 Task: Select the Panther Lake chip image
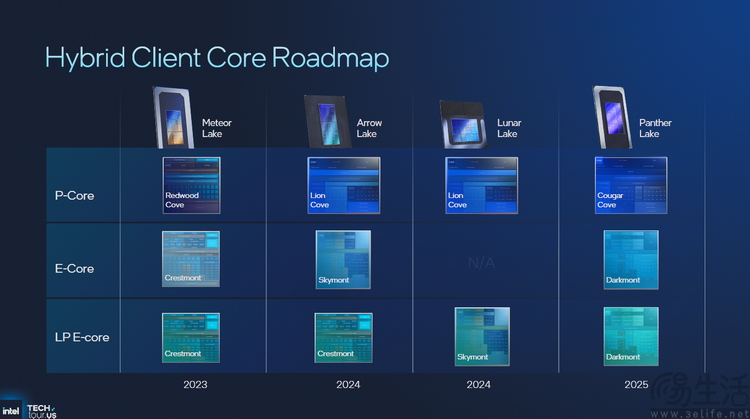pyautogui.click(x=611, y=116)
